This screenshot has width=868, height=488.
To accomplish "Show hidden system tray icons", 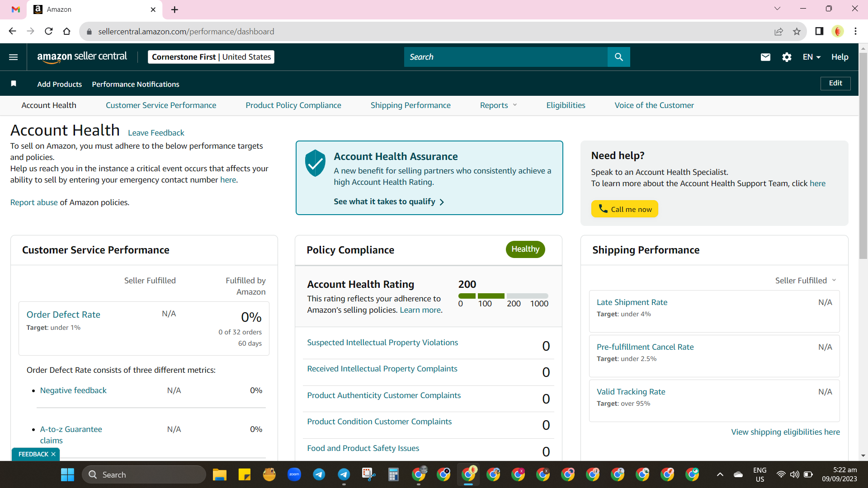I will coord(720,474).
